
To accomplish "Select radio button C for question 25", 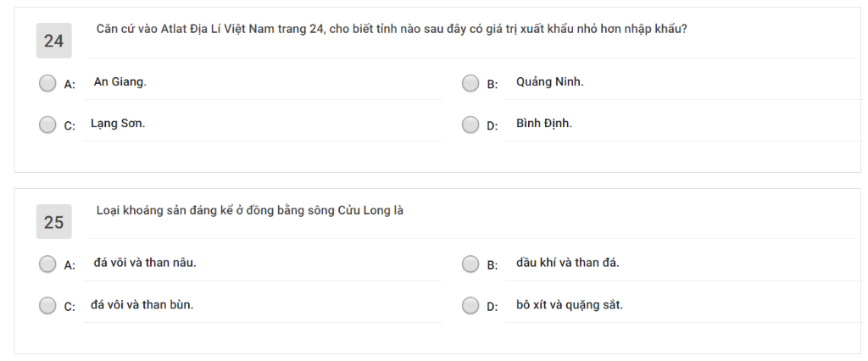I will (47, 306).
